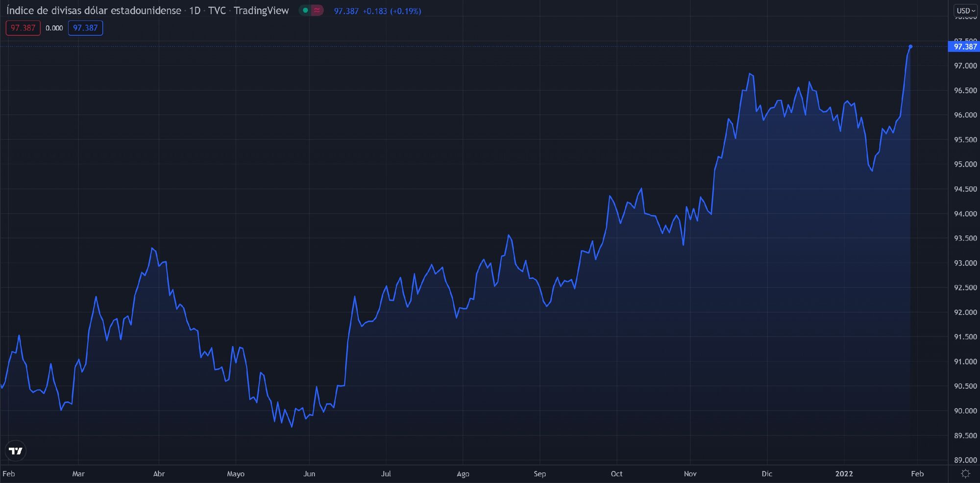The image size is (980, 483).
Task: Click the Feb label preceding Mar
Action: coord(9,474)
